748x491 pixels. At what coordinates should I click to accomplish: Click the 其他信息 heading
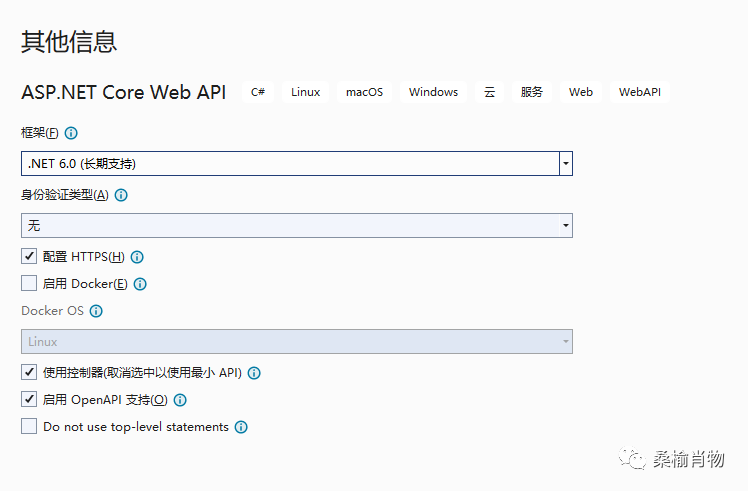click(x=69, y=42)
